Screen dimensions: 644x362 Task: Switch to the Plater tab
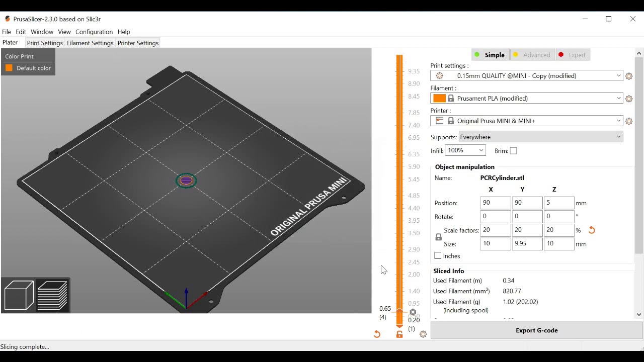pos(10,43)
